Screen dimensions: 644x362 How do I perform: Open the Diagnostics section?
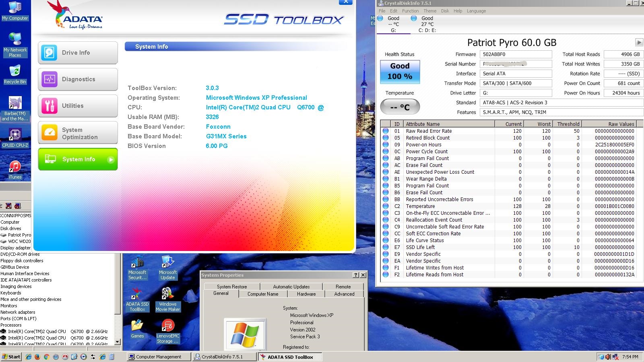(x=78, y=79)
